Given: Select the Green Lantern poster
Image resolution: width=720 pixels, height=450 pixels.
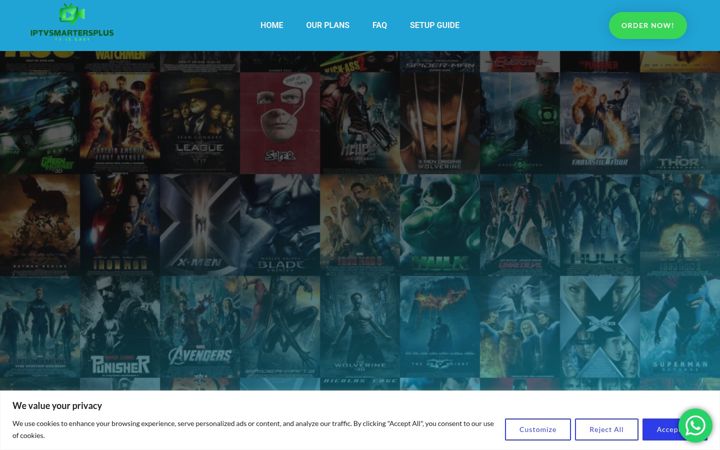Looking at the screenshot, I should (x=520, y=123).
